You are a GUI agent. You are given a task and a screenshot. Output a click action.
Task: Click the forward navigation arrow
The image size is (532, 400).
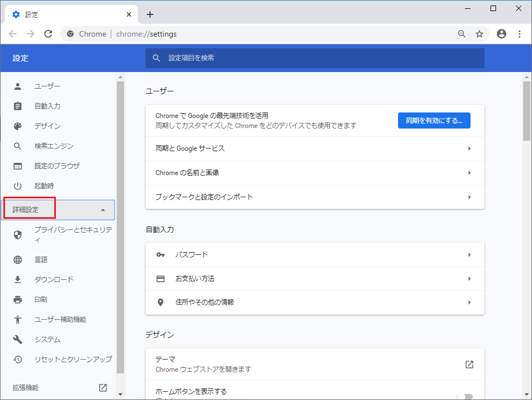coord(30,34)
